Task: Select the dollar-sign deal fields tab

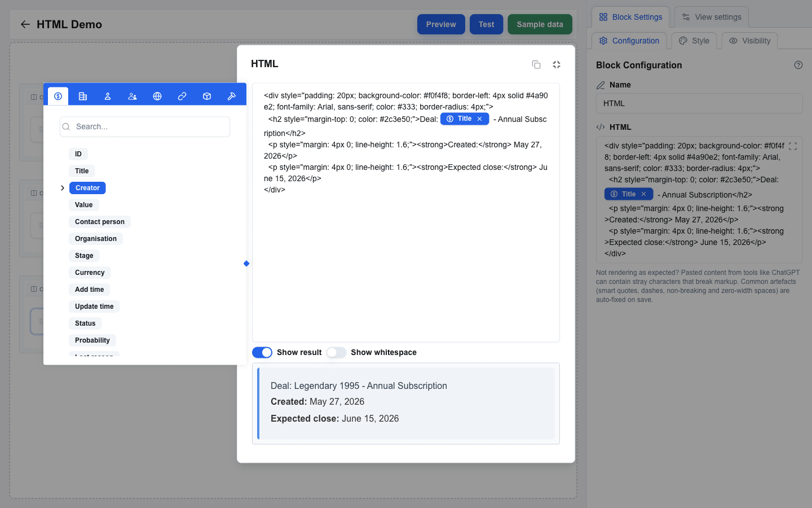Action: tap(58, 96)
